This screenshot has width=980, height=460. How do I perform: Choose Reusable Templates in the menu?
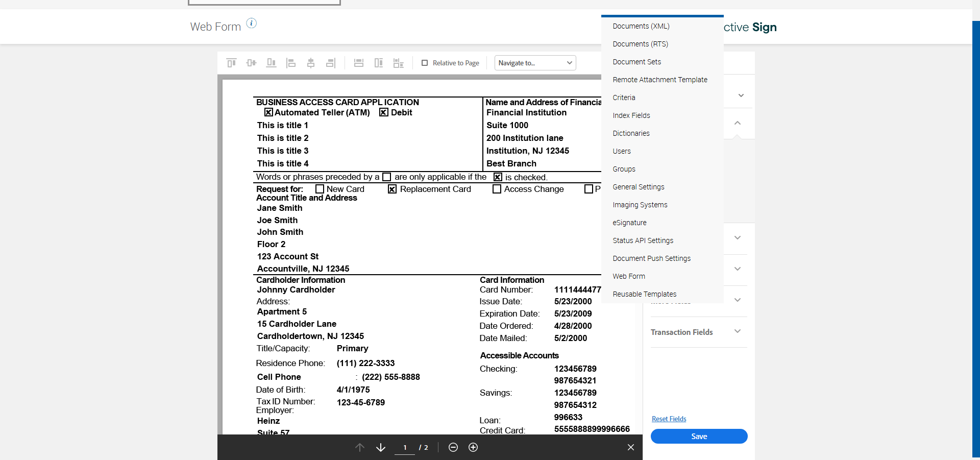(x=644, y=294)
